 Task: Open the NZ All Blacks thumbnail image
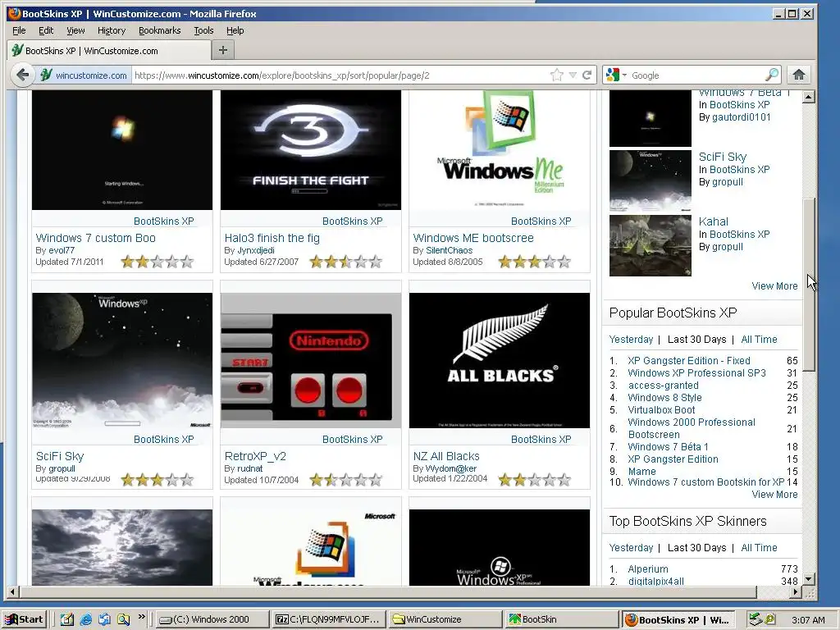click(x=500, y=361)
